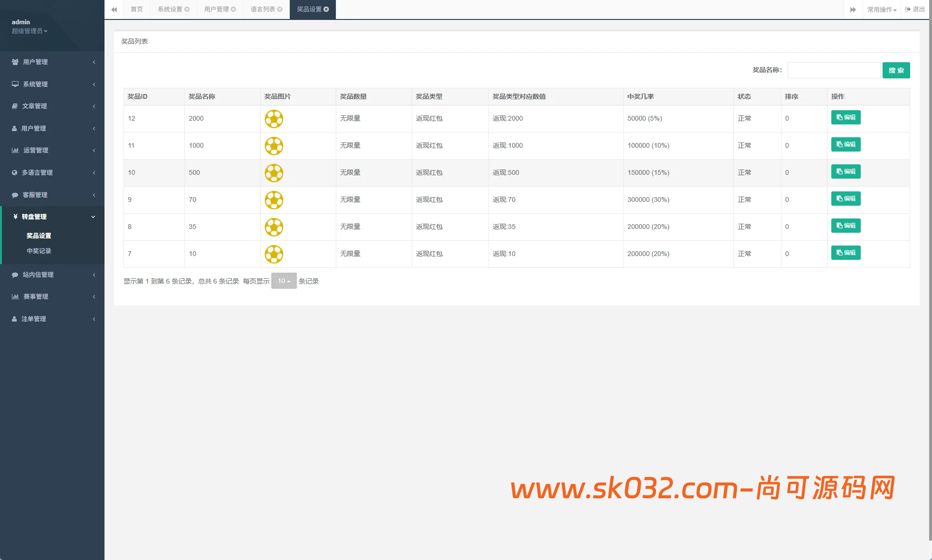Viewport: 932px width, 560px height.
Task: Click the rewind tabs left arrow icon
Action: click(114, 9)
